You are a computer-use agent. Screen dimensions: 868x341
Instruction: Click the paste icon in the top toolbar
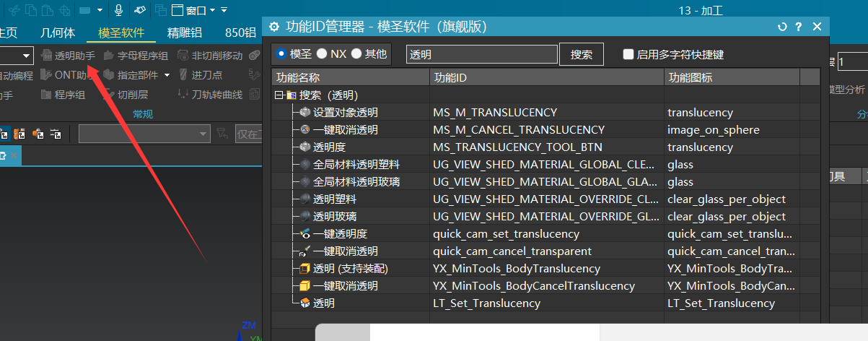click(48, 10)
